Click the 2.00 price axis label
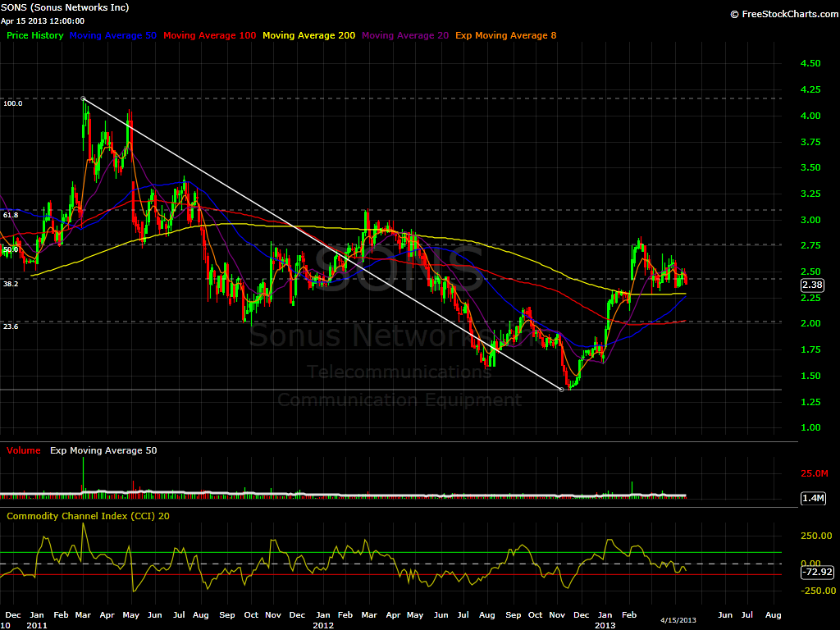 tap(810, 323)
